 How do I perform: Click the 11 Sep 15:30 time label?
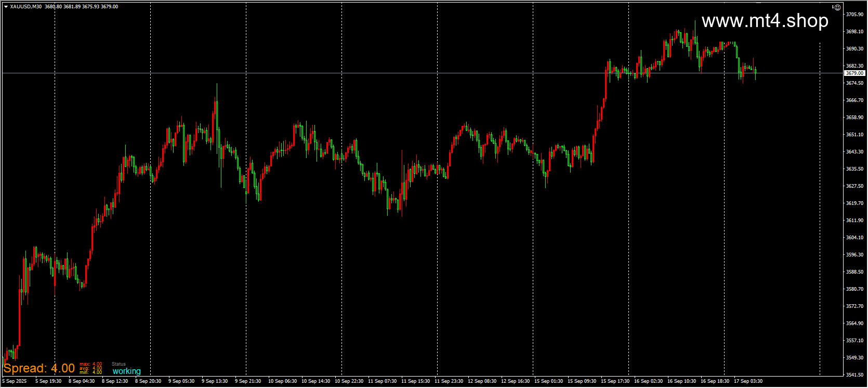pyautogui.click(x=415, y=381)
